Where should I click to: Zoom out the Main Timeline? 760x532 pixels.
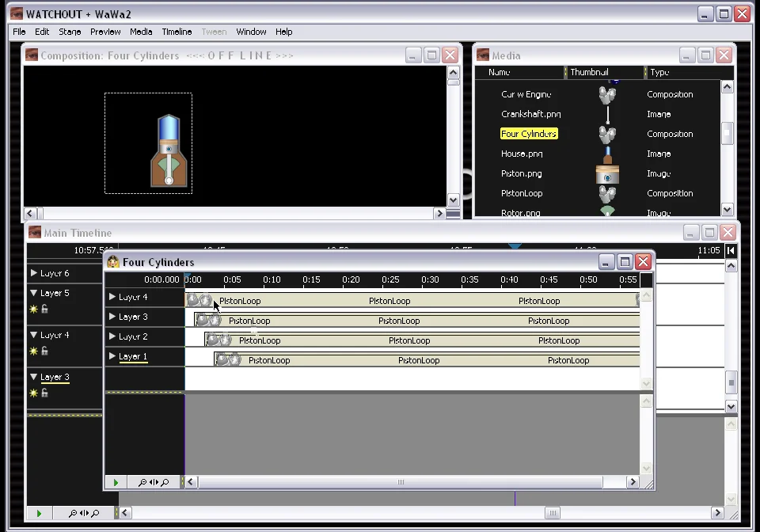point(72,513)
